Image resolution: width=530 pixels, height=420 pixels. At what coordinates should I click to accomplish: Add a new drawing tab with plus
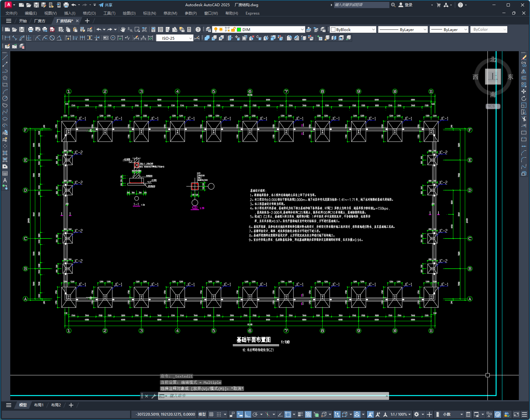[x=87, y=21]
